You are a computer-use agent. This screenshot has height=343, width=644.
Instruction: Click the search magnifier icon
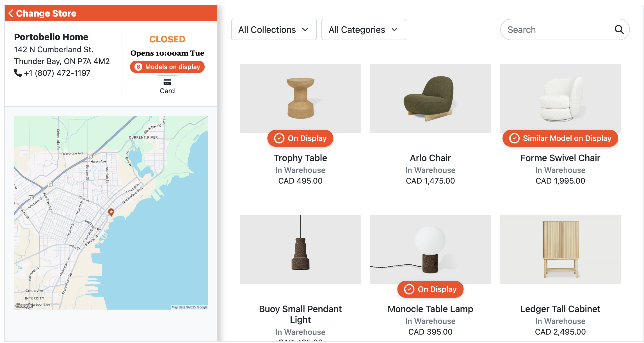click(619, 29)
